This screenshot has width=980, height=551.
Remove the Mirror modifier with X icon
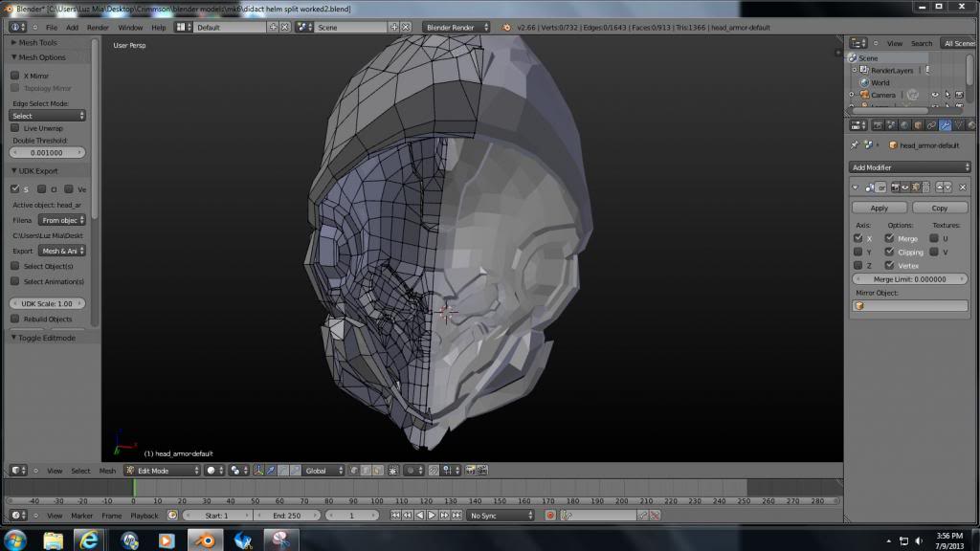coord(963,187)
